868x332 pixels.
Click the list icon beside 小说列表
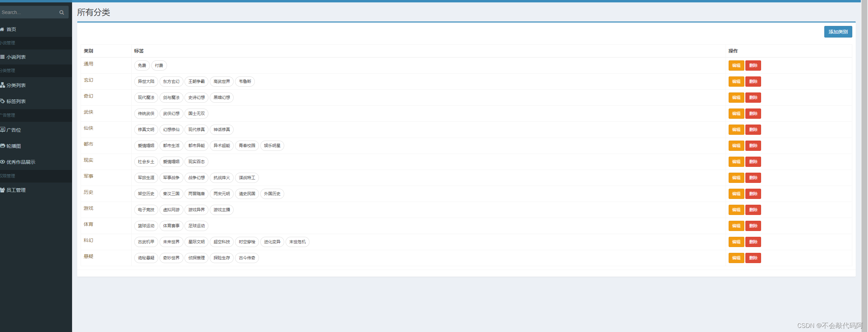(2, 57)
